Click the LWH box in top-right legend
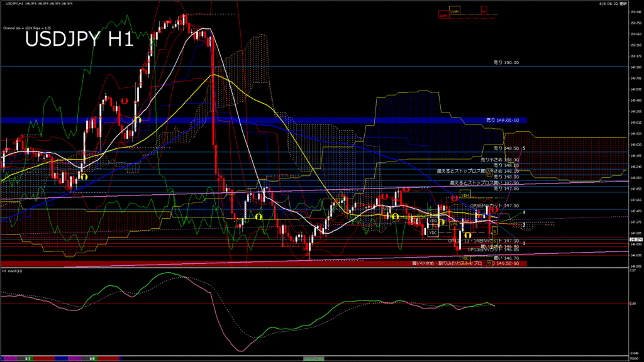 click(x=455, y=11)
